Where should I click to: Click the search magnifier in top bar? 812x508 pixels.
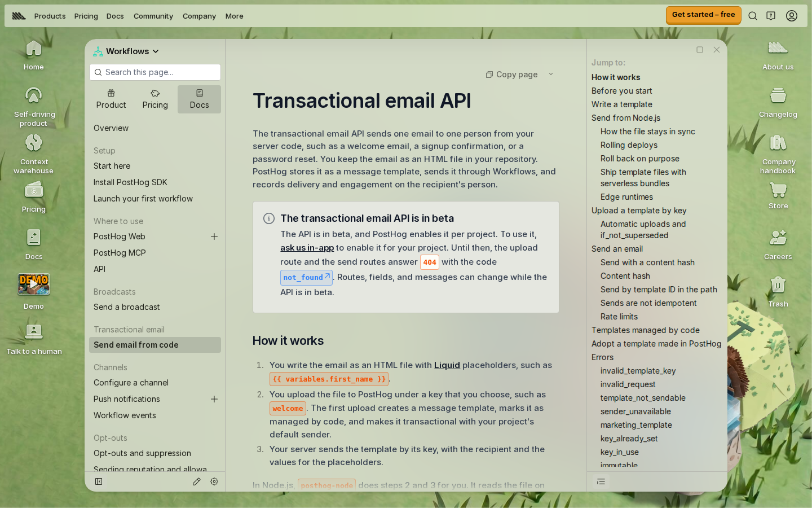tap(753, 16)
